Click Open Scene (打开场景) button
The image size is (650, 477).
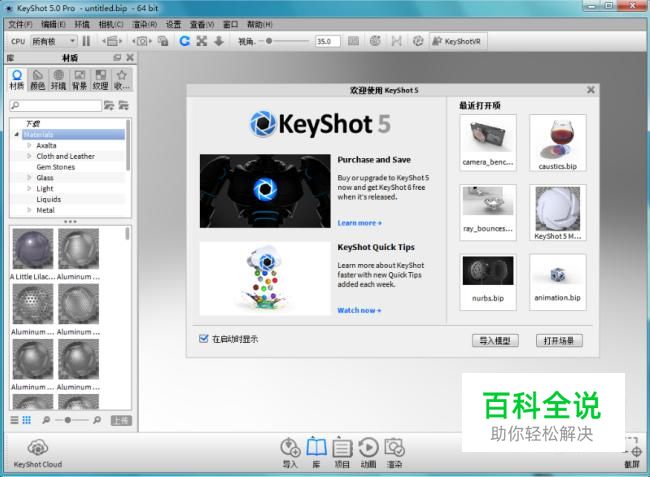coord(559,341)
